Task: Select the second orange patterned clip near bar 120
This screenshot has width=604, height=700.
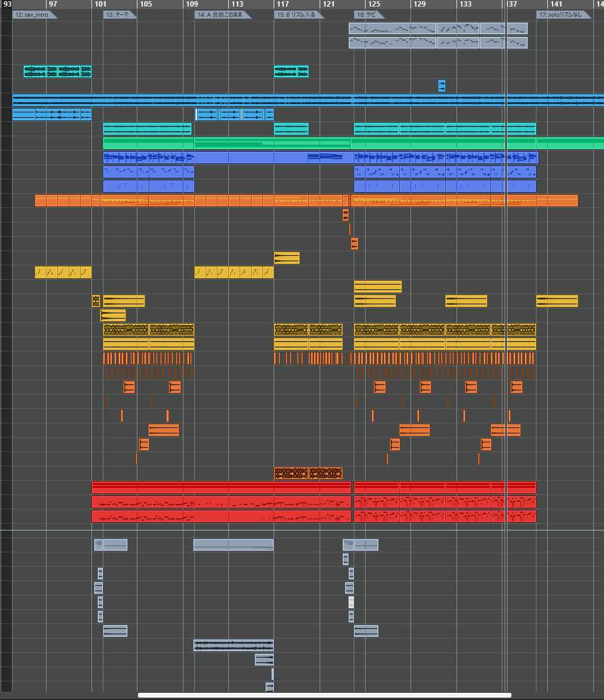Action: [326, 473]
